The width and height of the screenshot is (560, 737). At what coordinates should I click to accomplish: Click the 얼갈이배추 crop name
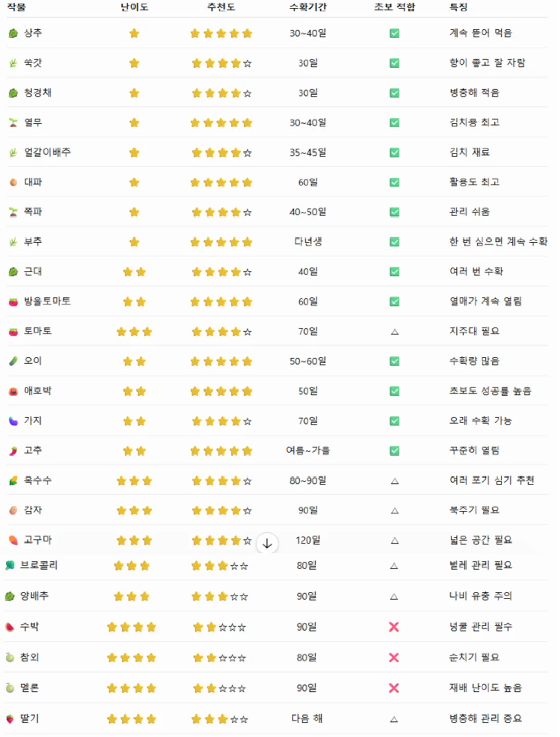[47, 152]
